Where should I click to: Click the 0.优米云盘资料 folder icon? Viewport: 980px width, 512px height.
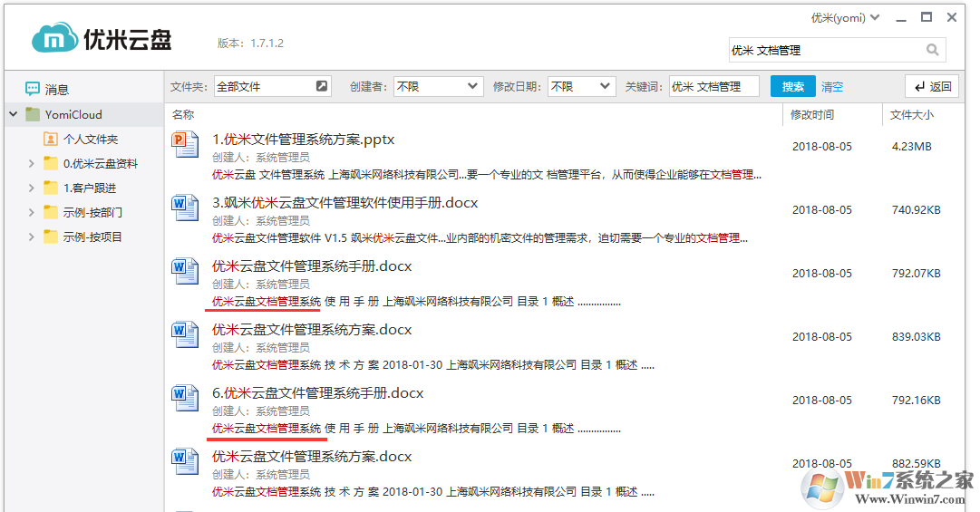pos(51,164)
